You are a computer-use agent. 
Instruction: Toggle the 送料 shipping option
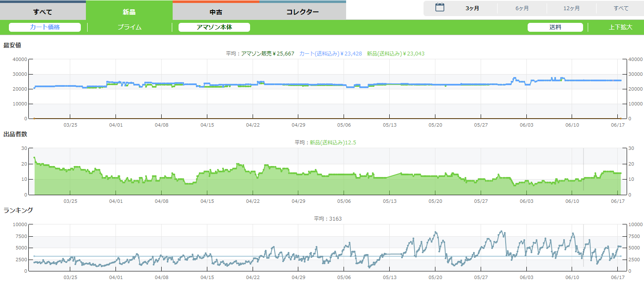pos(555,27)
